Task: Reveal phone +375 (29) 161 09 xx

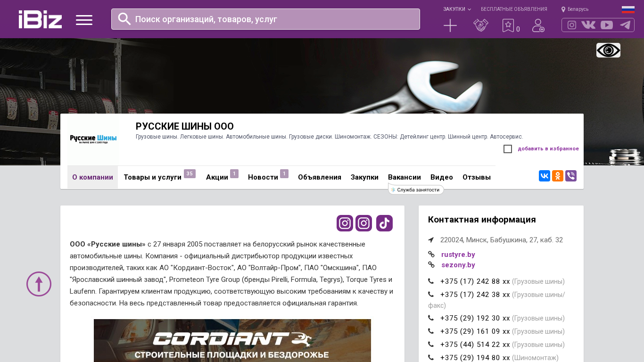Action: (x=475, y=331)
